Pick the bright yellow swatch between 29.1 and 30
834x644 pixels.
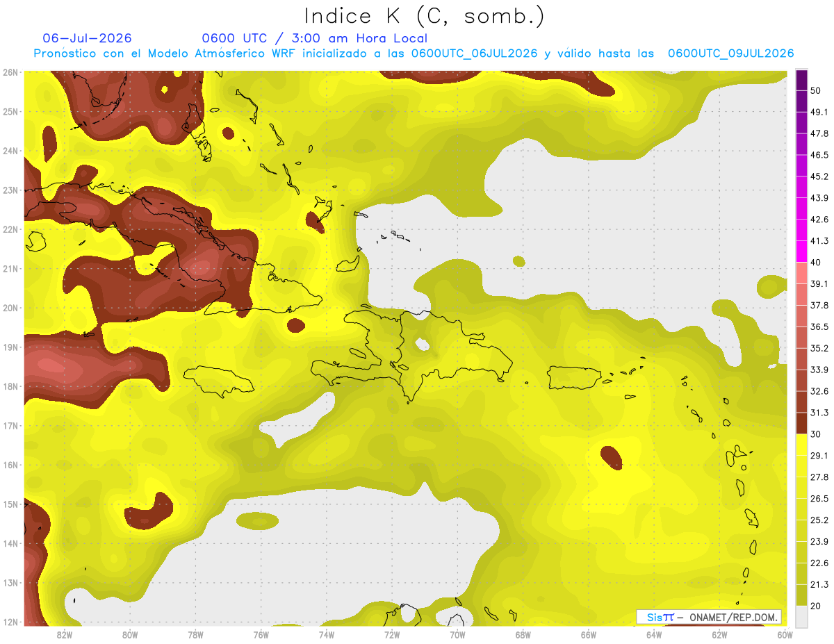pyautogui.click(x=801, y=445)
